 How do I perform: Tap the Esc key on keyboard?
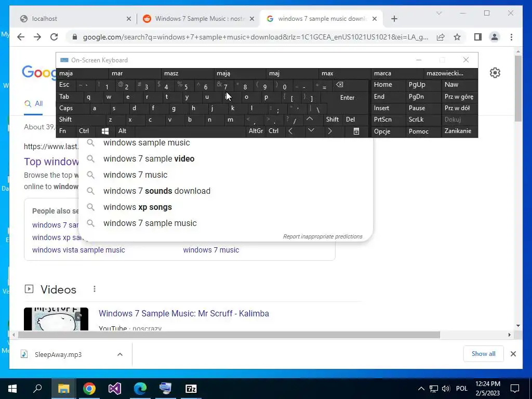click(66, 85)
